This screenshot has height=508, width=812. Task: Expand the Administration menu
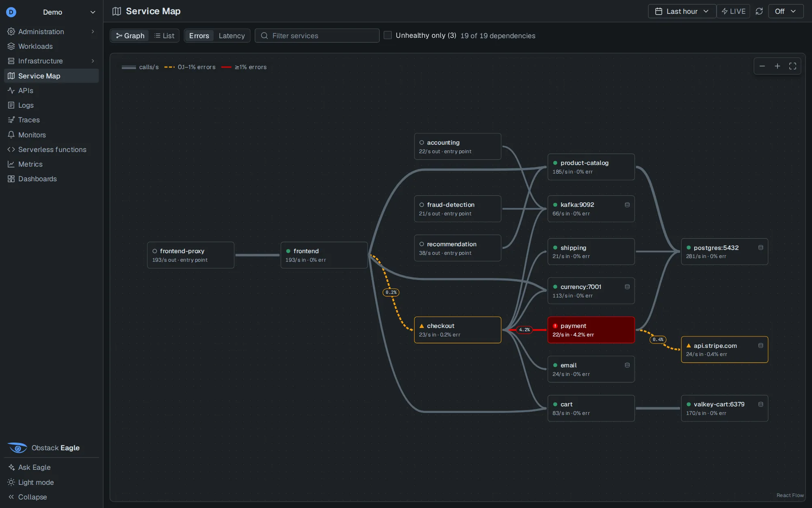click(x=51, y=32)
